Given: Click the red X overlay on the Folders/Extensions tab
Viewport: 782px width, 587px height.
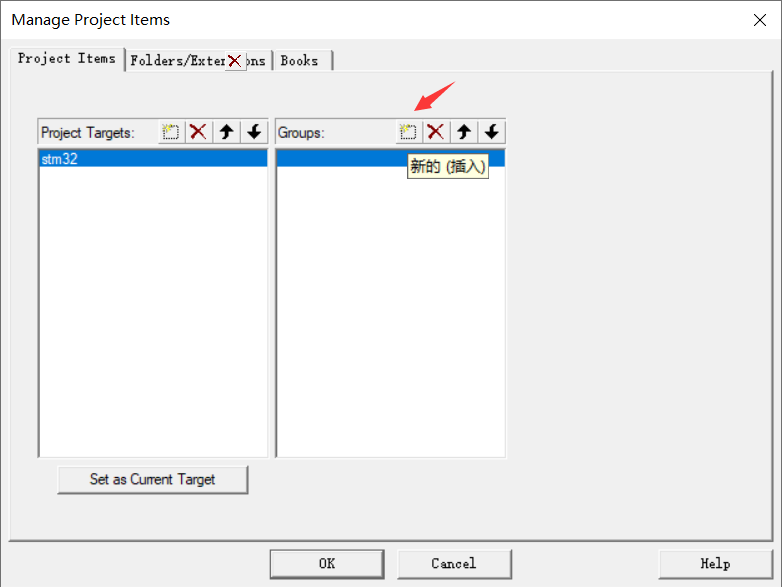Looking at the screenshot, I should pyautogui.click(x=235, y=61).
